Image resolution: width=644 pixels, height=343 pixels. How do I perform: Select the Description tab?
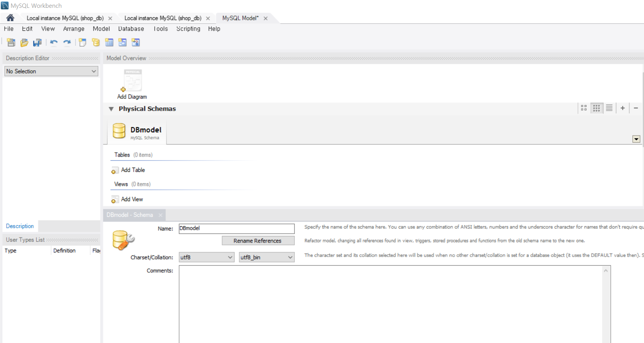(x=20, y=226)
